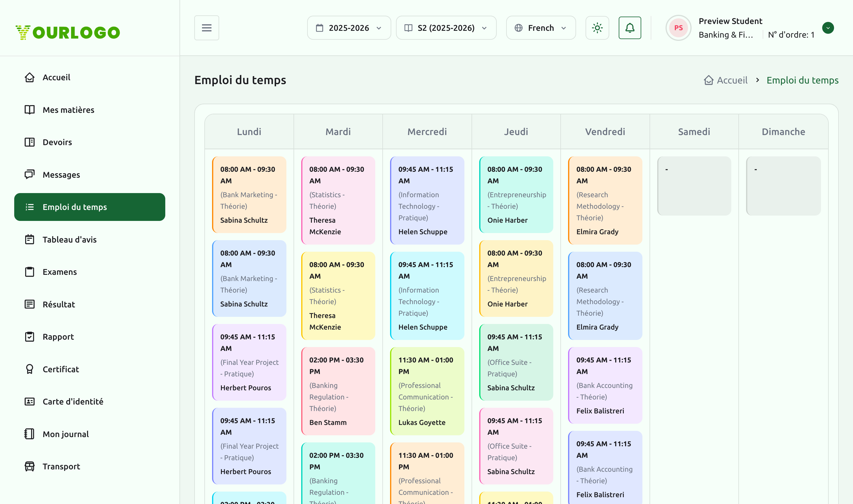Select the Banking Regulation pink card, Ben Stamm
853x504 pixels.
(338, 391)
